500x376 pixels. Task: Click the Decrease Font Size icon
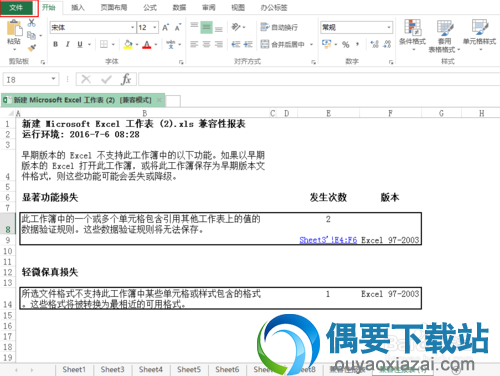tap(178, 27)
